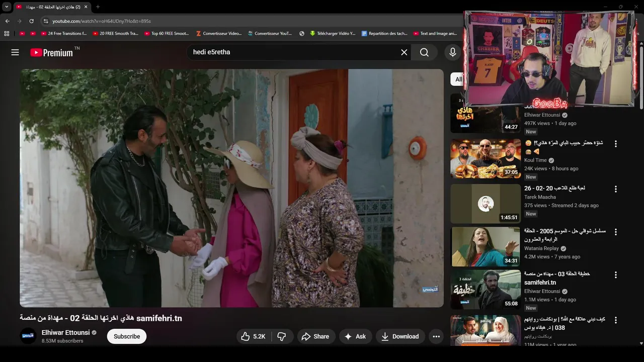Open a new browser tab with plus
This screenshot has height=362, width=644.
[x=98, y=7]
